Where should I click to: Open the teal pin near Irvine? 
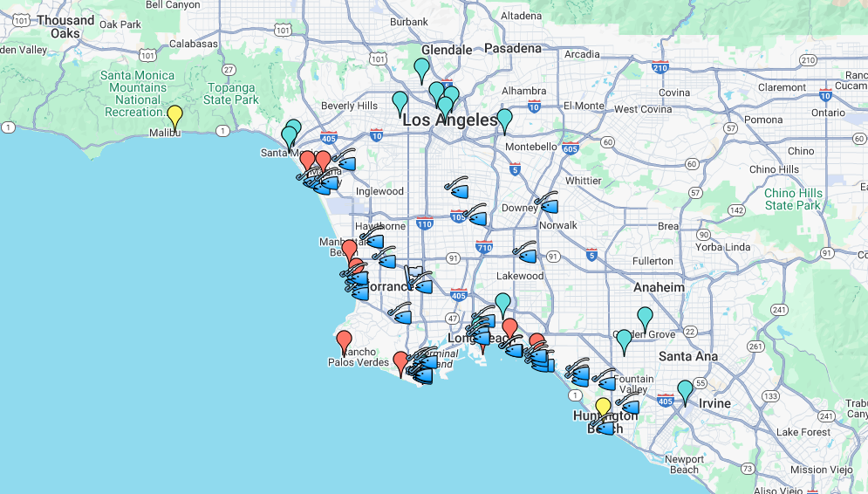(685, 390)
